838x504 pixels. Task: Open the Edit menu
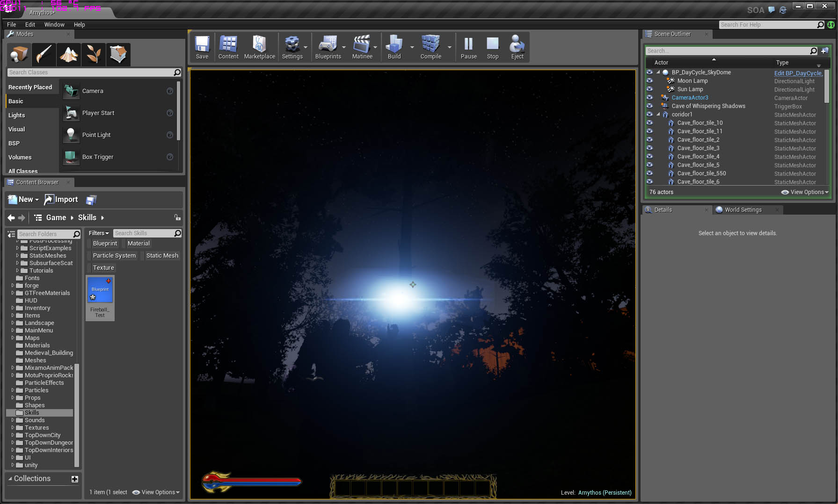click(30, 25)
